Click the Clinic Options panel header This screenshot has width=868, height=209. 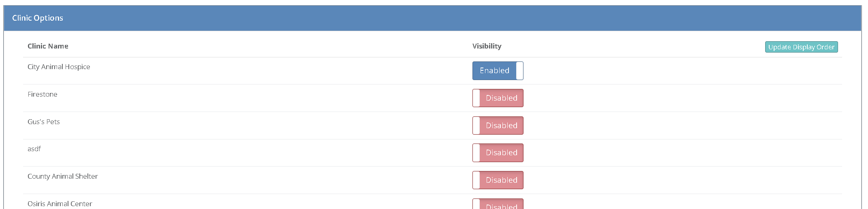click(x=38, y=18)
